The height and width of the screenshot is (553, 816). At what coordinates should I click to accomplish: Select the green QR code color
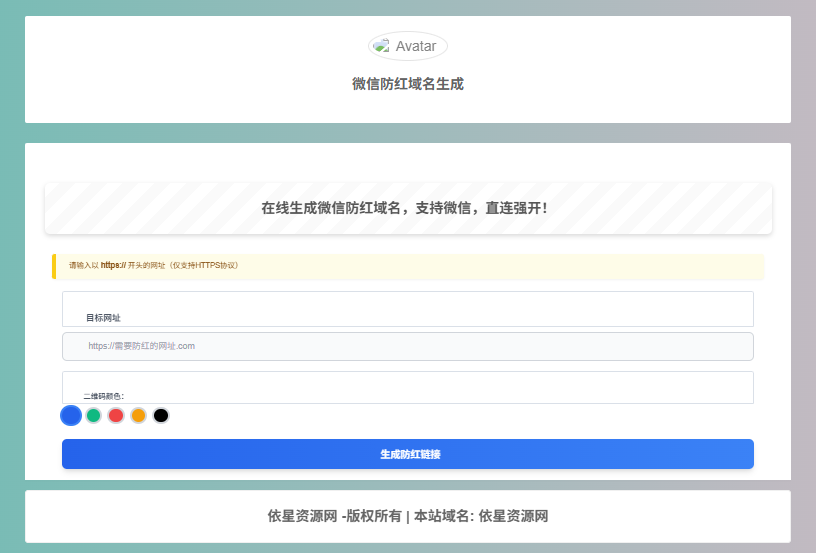pyautogui.click(x=94, y=416)
